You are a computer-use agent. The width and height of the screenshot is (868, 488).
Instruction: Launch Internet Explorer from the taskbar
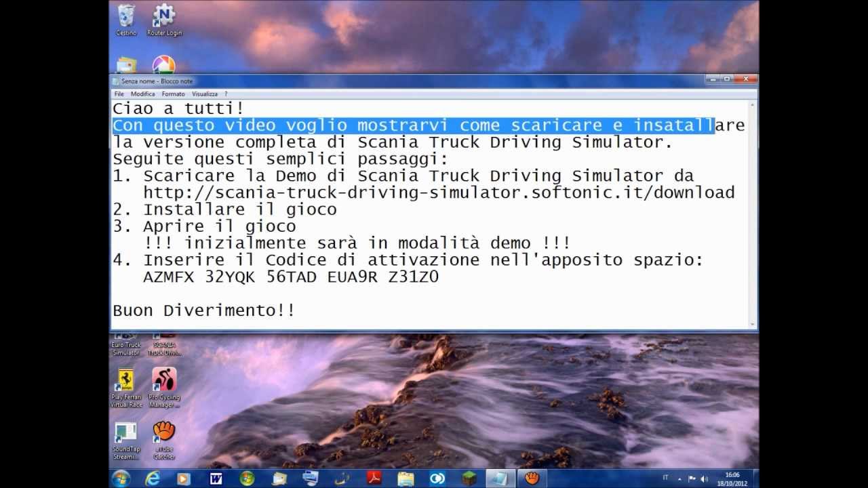pos(153,479)
